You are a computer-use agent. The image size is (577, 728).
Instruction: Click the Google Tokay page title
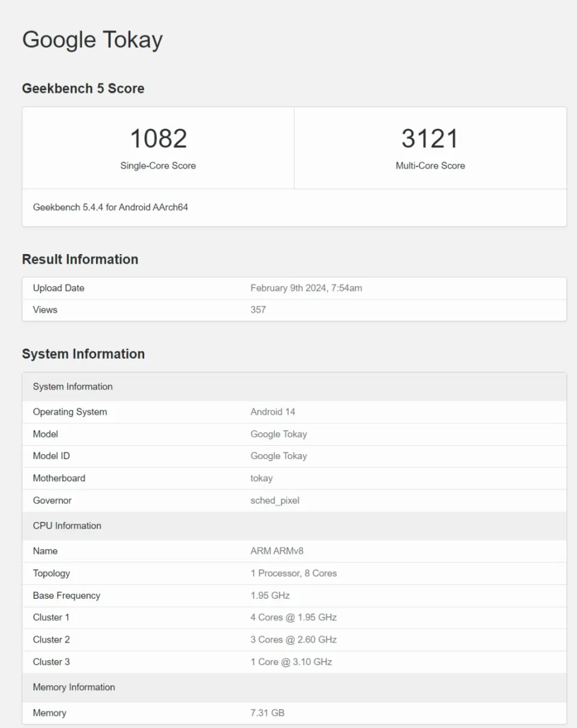92,40
